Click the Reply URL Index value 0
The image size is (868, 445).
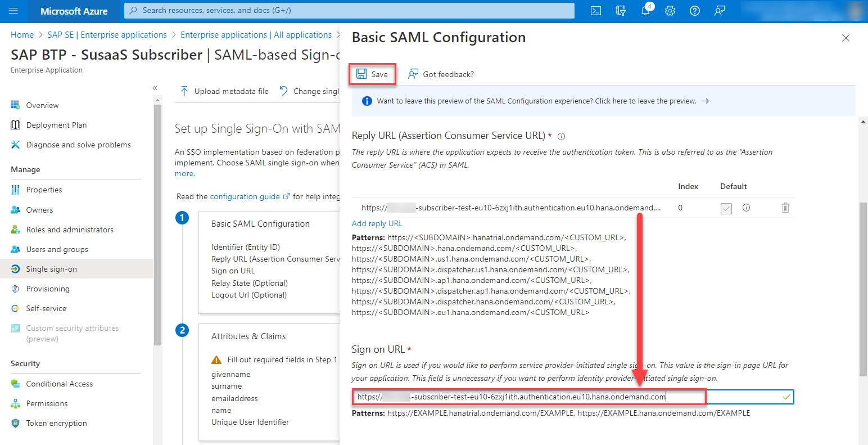pos(680,208)
